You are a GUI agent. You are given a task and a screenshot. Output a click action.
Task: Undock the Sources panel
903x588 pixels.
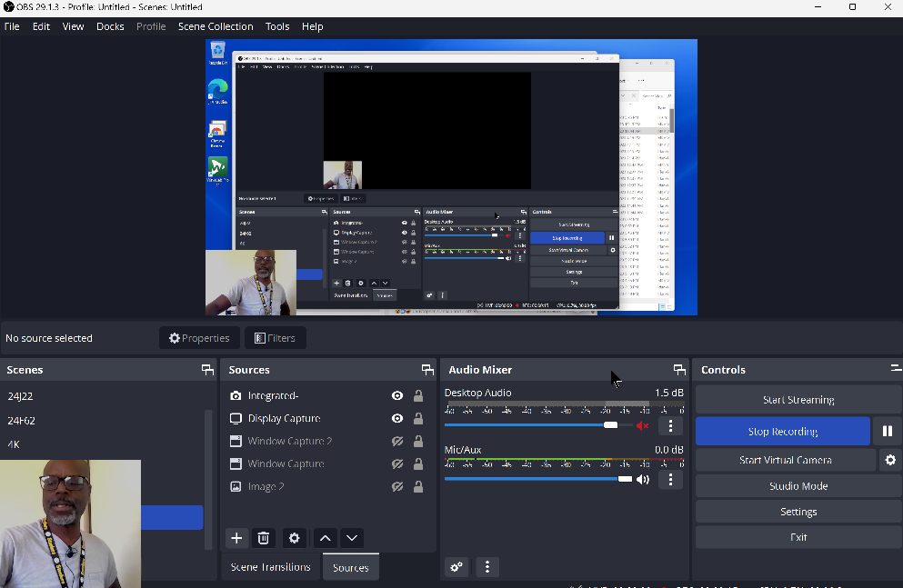coord(427,370)
